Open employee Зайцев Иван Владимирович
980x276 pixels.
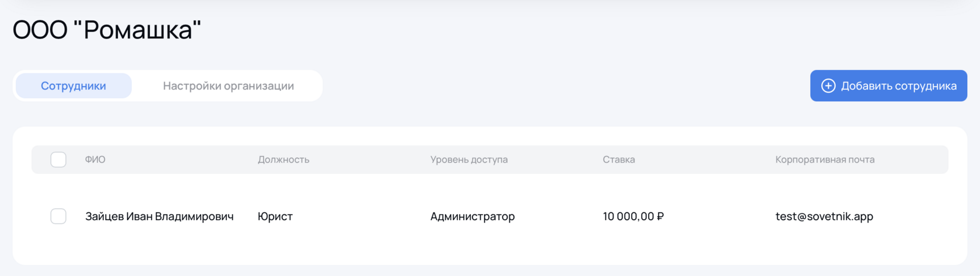tap(159, 217)
